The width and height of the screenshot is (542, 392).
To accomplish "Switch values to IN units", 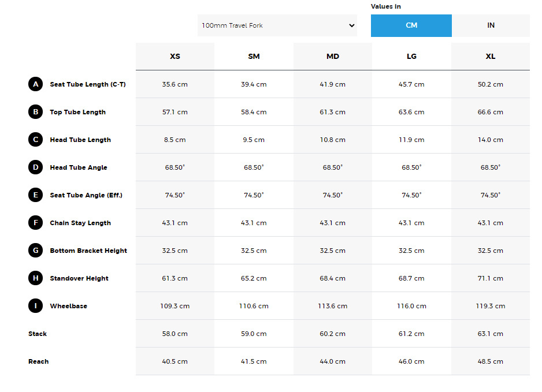I will [491, 25].
